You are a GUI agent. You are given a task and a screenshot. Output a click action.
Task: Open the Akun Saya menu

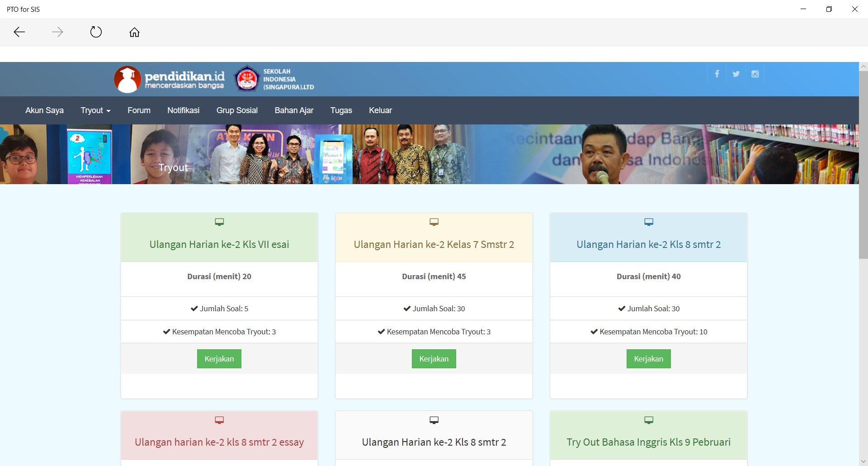click(x=44, y=110)
